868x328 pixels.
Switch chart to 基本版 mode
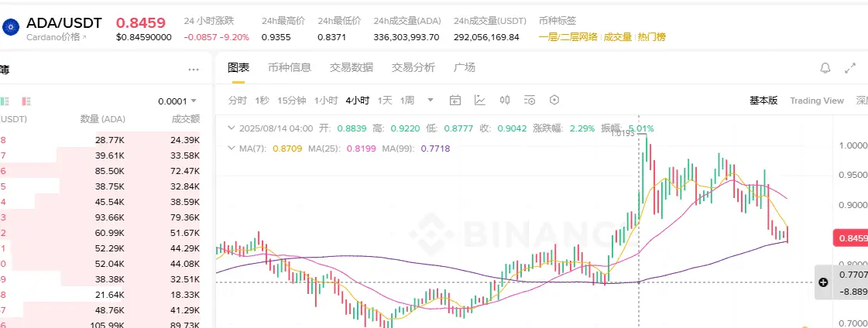click(x=763, y=100)
